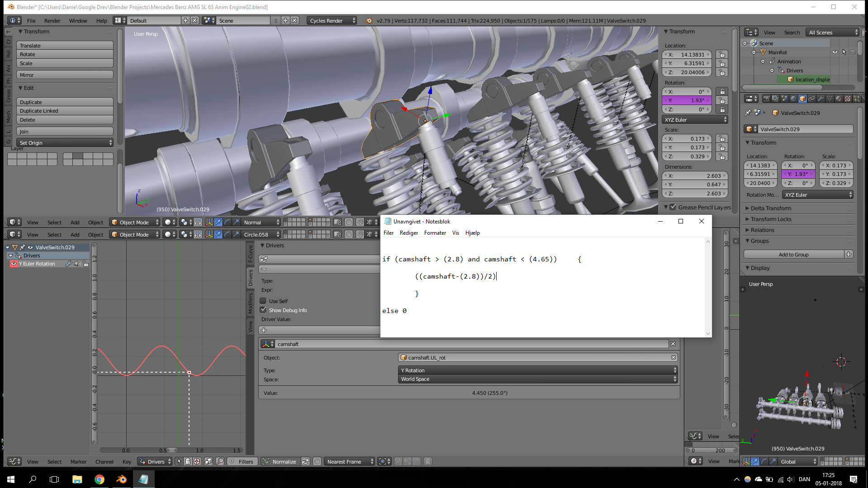
Task: Open the Render properties tab camera icon
Action: pos(766,99)
